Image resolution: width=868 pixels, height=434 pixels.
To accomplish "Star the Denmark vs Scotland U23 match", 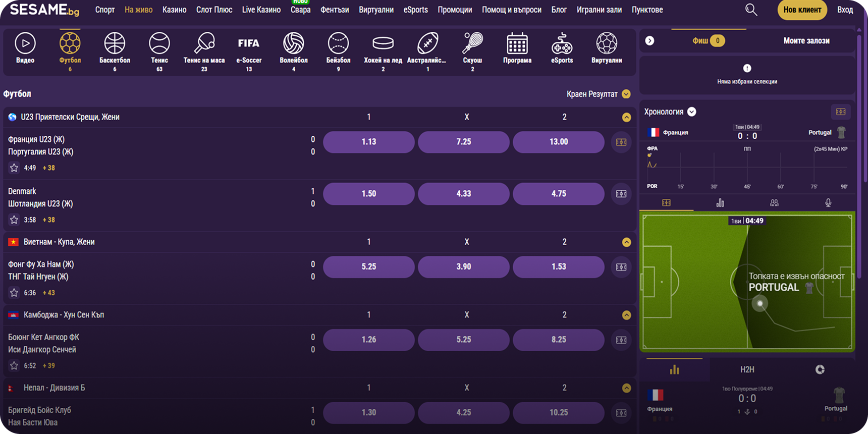I will pos(14,220).
